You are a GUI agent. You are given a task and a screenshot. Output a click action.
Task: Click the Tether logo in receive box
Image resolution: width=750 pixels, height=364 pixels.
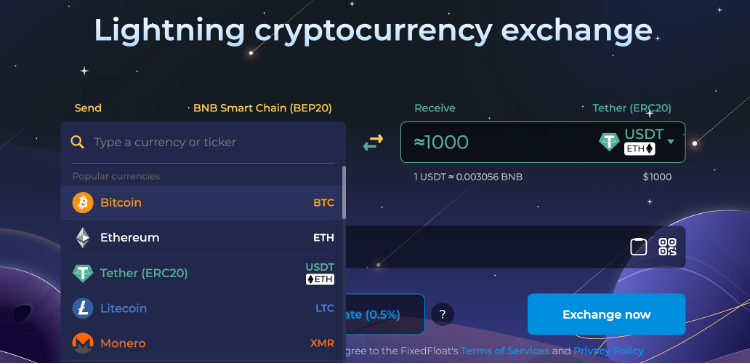tap(609, 142)
